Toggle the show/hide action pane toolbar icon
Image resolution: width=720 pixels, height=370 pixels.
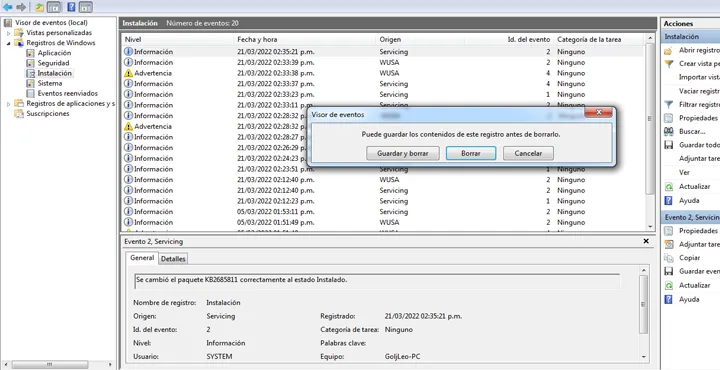click(85, 7)
